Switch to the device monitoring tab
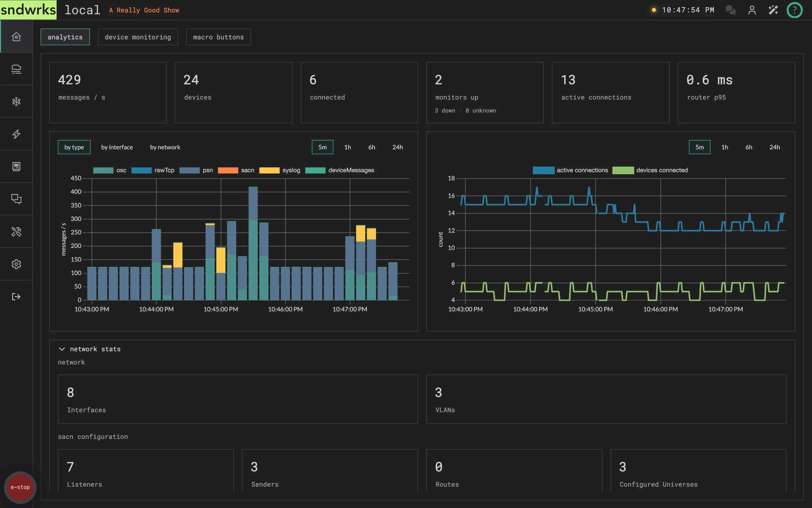 coord(138,37)
